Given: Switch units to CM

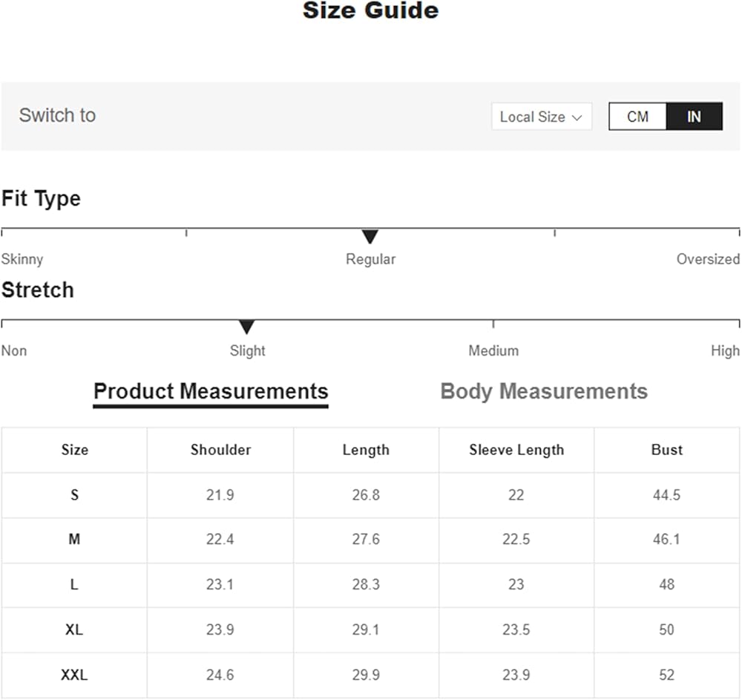Looking at the screenshot, I should 637,117.
